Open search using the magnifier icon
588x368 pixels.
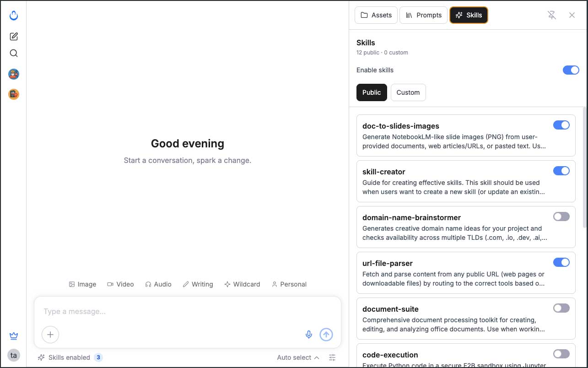click(x=14, y=53)
